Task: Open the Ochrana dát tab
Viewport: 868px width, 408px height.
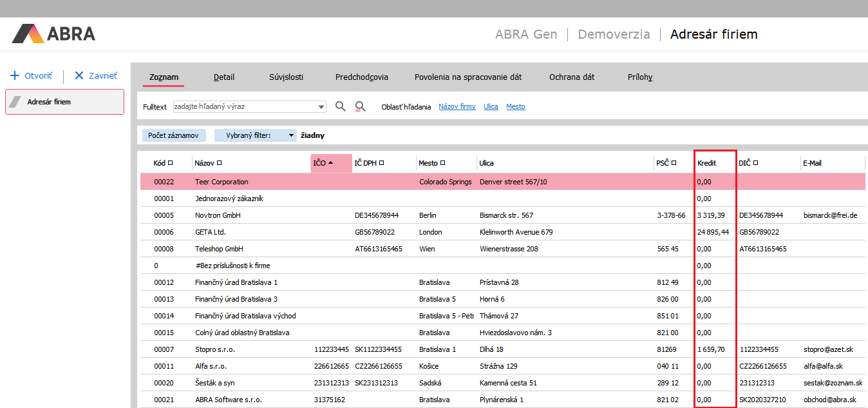Action: point(571,77)
